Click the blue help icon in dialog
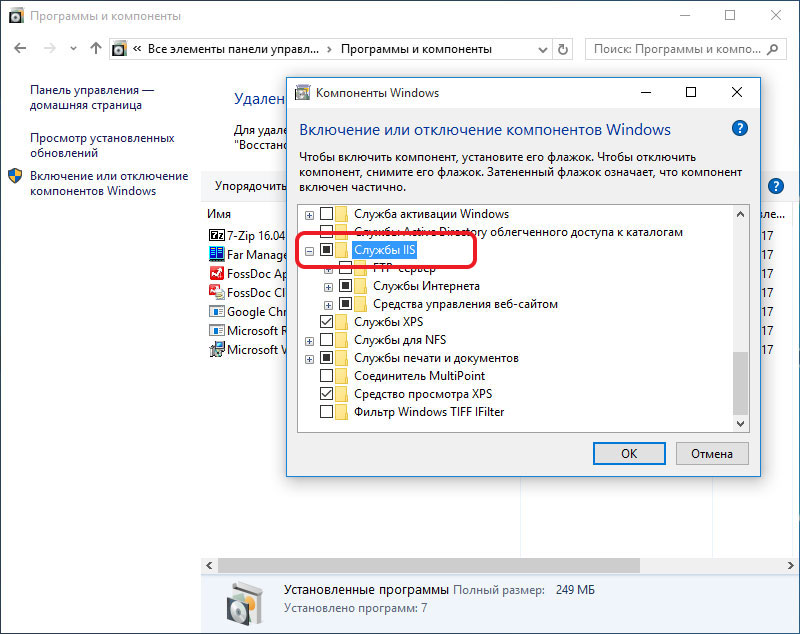 click(739, 128)
